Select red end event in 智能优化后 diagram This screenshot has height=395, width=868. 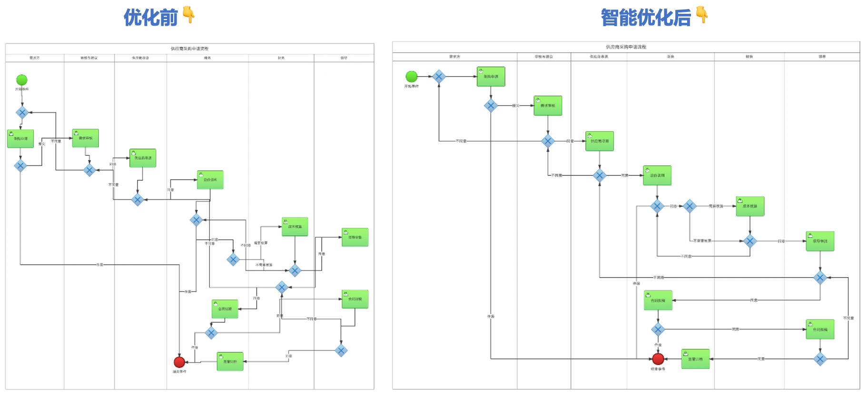658,359
